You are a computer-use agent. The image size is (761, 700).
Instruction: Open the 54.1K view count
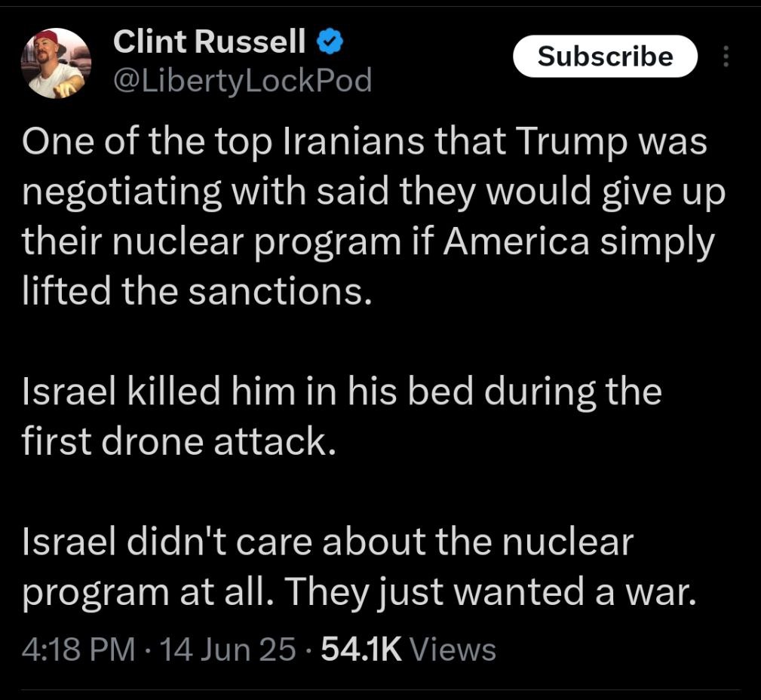pos(361,649)
